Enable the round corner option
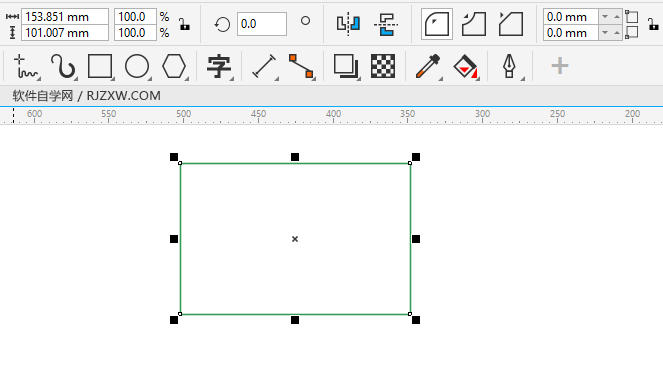 tap(437, 24)
